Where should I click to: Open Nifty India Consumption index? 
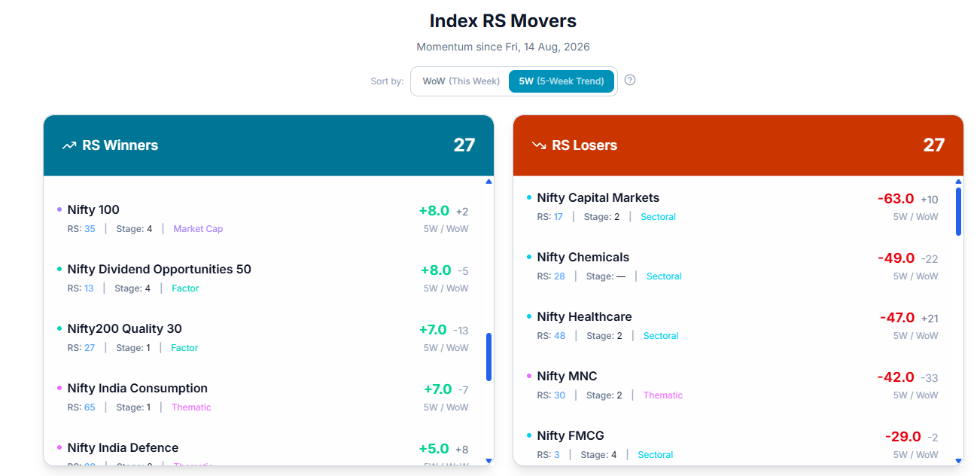(x=137, y=388)
